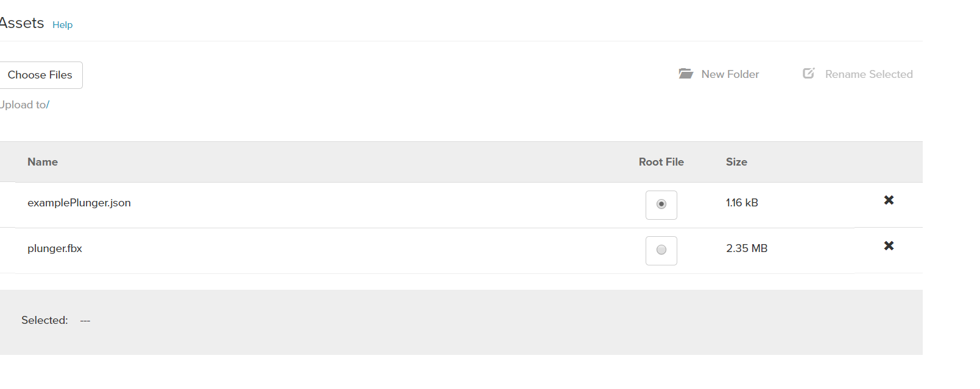
Task: Click the Selected status label
Action: pos(44,320)
